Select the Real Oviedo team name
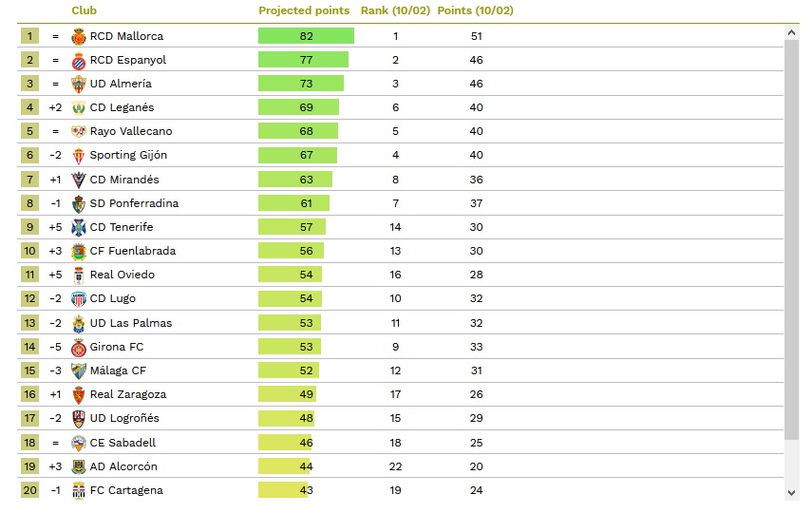This screenshot has width=812, height=513. pos(122,275)
